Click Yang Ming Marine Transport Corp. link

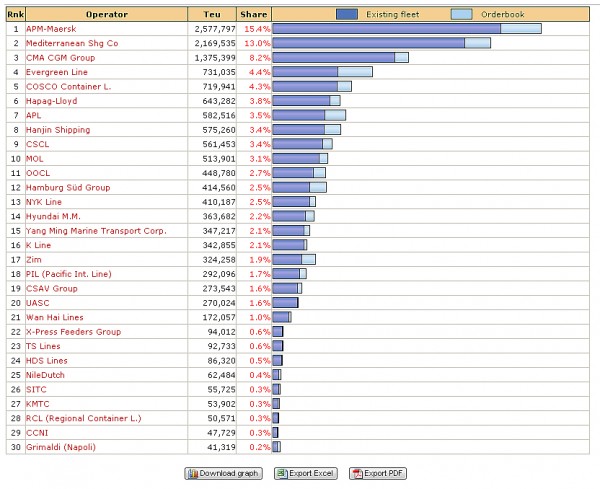pos(96,230)
